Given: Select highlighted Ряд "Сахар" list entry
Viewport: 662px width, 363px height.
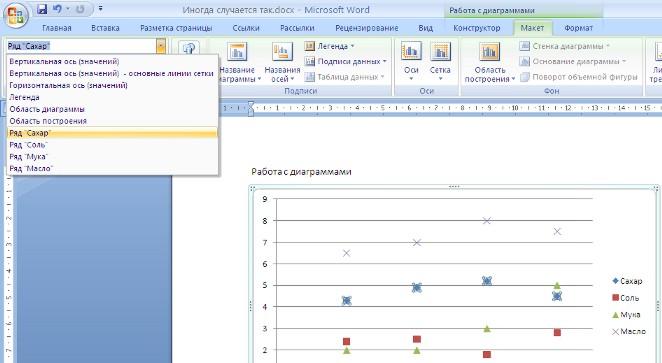Looking at the screenshot, I should [112, 133].
